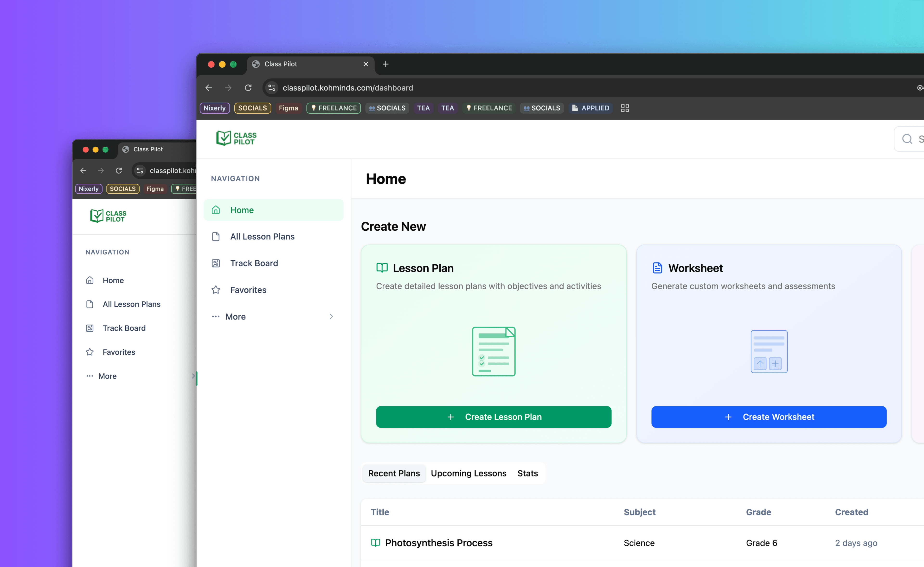Click Create Lesson Plan button
This screenshot has height=567, width=924.
(x=494, y=417)
